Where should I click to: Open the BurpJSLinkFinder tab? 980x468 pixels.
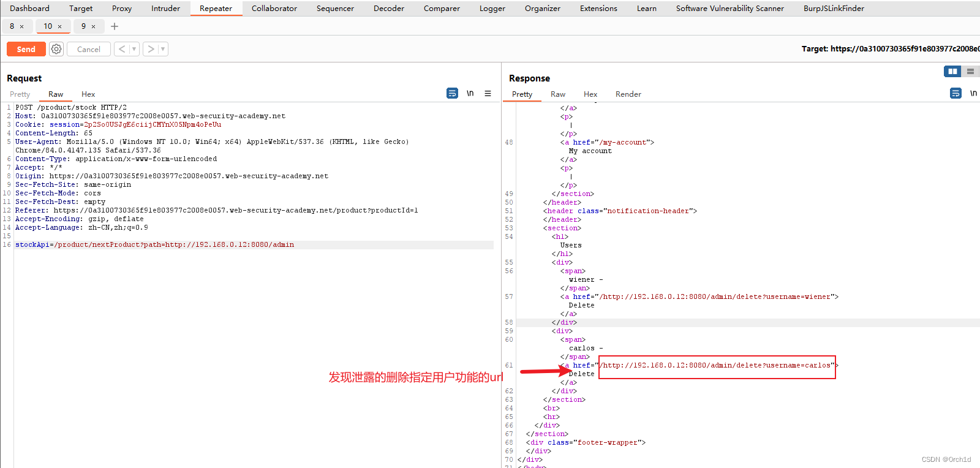point(834,8)
